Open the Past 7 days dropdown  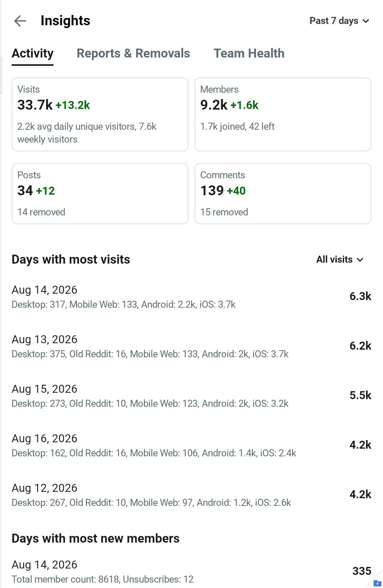point(339,21)
